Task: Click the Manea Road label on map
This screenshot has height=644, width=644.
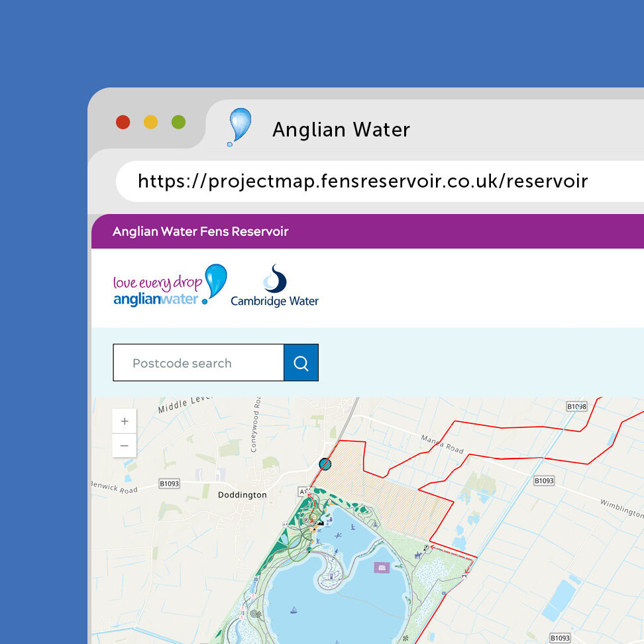Action: [x=442, y=444]
